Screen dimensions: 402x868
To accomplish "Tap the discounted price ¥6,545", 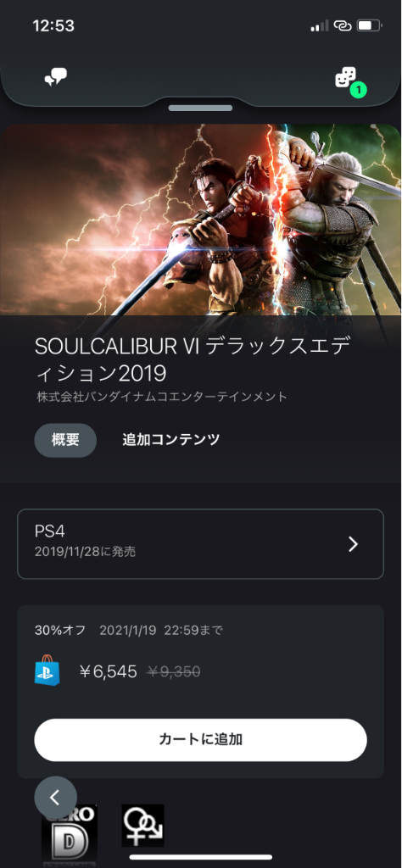I will tap(109, 672).
